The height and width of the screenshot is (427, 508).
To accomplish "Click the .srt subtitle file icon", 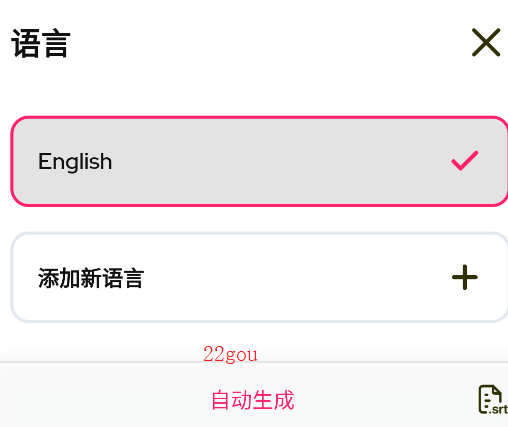I will (493, 399).
